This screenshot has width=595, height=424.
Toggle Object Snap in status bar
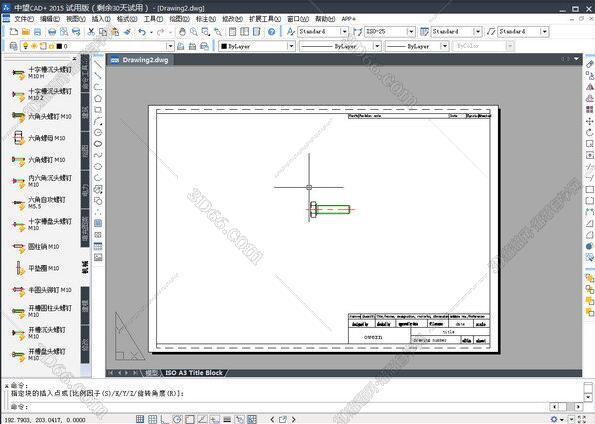[x=190, y=419]
